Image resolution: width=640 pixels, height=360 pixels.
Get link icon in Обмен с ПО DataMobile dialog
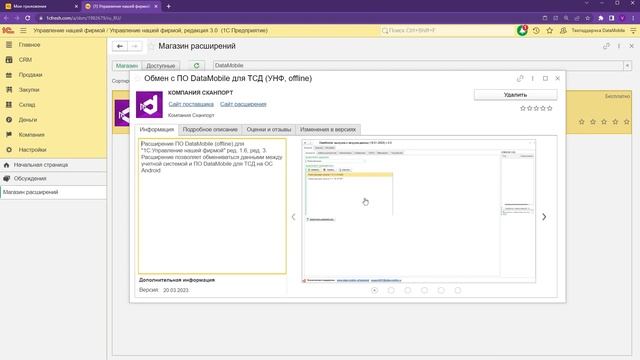(x=520, y=78)
